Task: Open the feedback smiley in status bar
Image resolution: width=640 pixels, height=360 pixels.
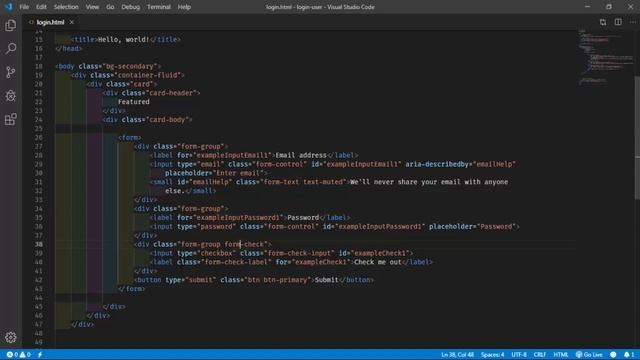Action: 613,355
